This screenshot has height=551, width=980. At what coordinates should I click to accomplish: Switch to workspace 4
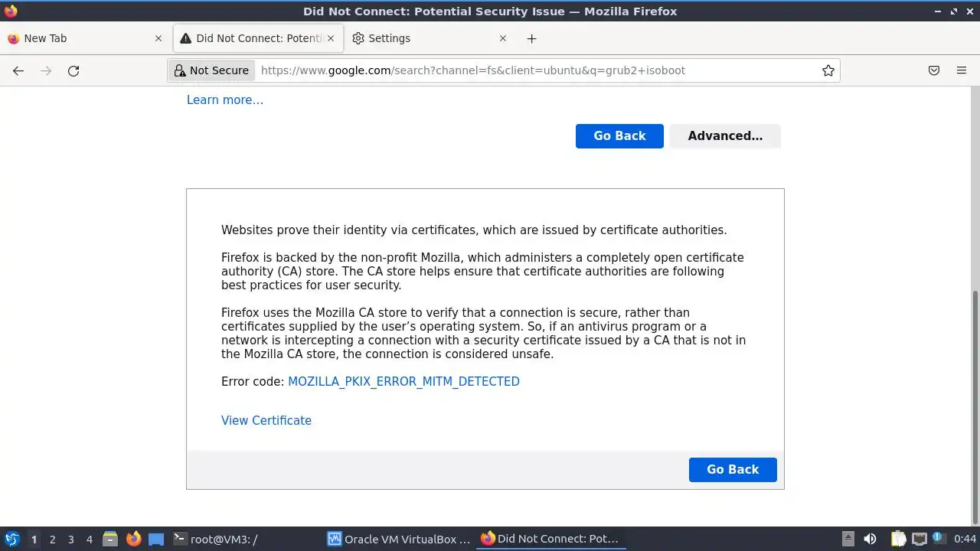point(89,539)
